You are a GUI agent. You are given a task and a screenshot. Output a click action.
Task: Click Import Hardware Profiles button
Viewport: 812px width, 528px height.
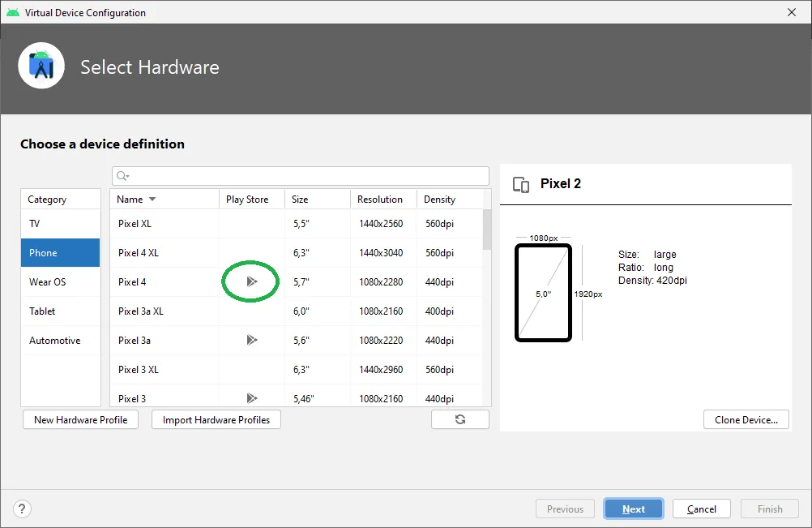[x=216, y=419]
